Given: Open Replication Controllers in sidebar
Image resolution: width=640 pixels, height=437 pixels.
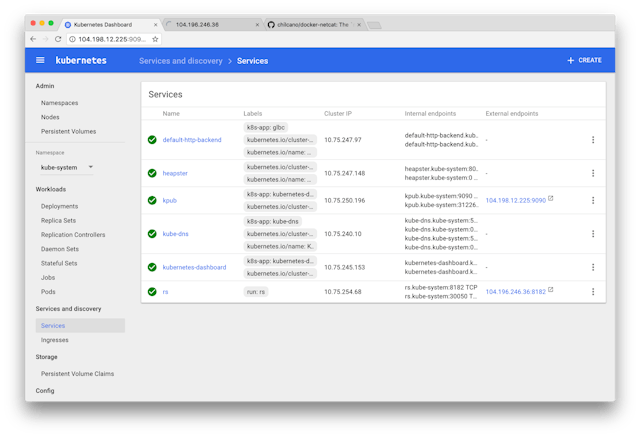Looking at the screenshot, I should [73, 235].
